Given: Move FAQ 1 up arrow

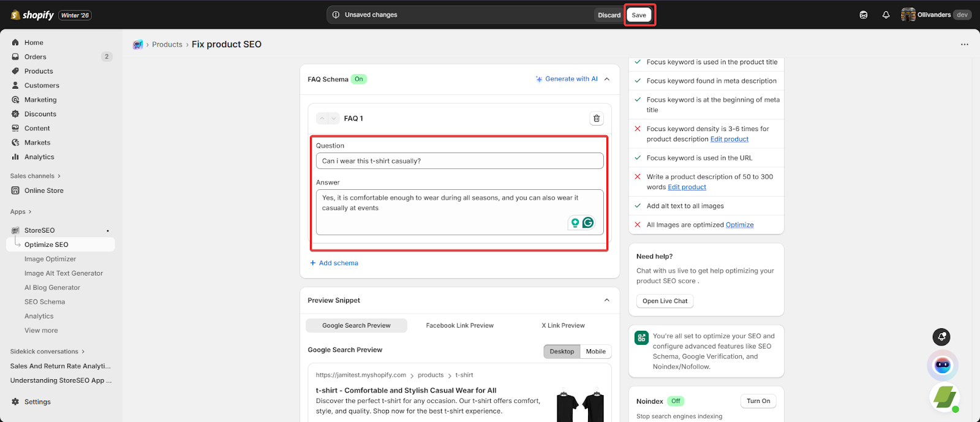Looking at the screenshot, I should coord(322,118).
